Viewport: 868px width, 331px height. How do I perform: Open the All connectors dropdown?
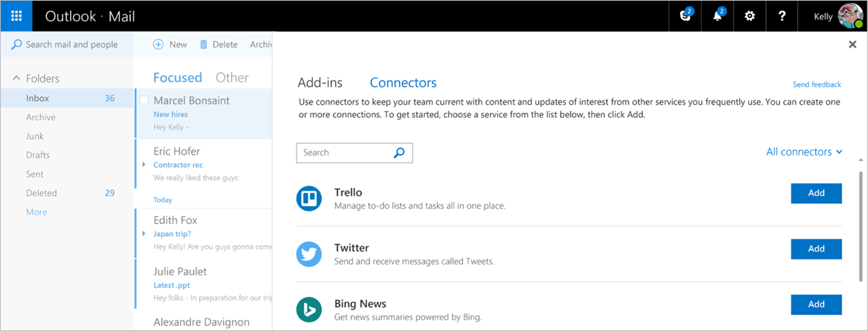(x=804, y=152)
